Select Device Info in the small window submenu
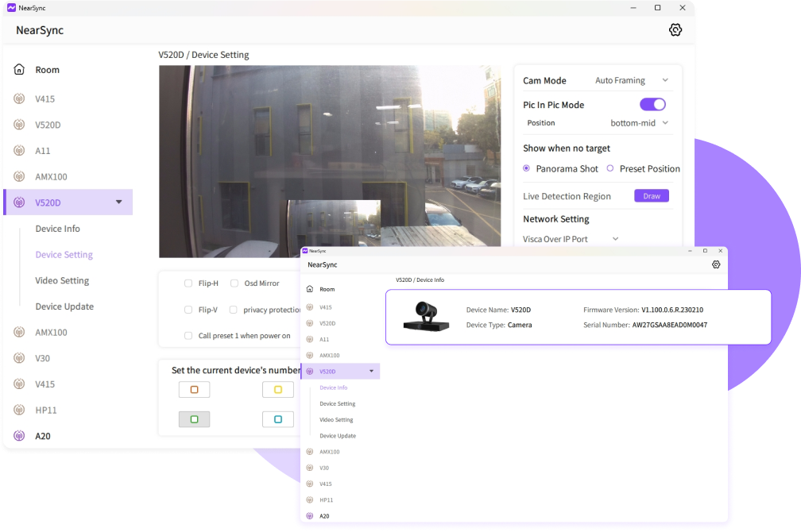801x532 pixels. pos(334,387)
